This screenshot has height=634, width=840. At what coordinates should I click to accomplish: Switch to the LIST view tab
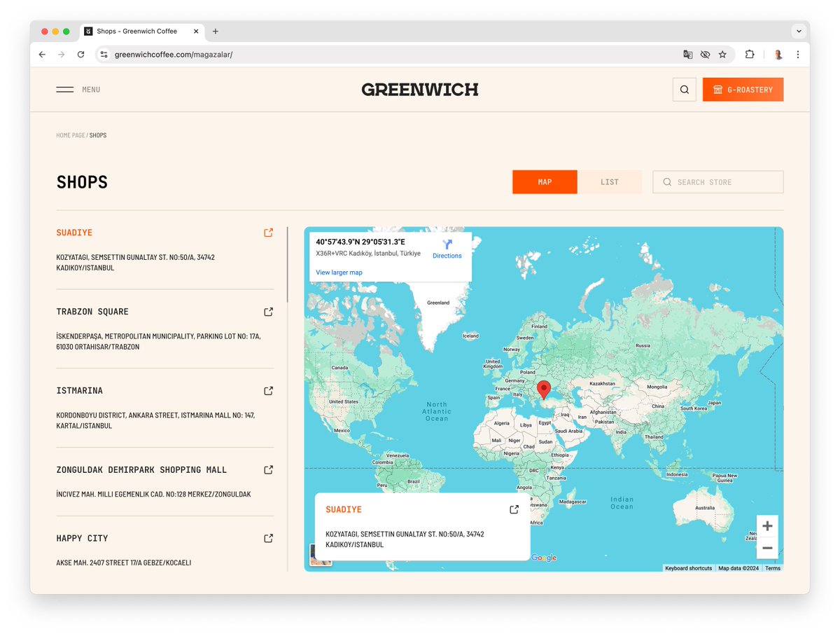coord(610,182)
